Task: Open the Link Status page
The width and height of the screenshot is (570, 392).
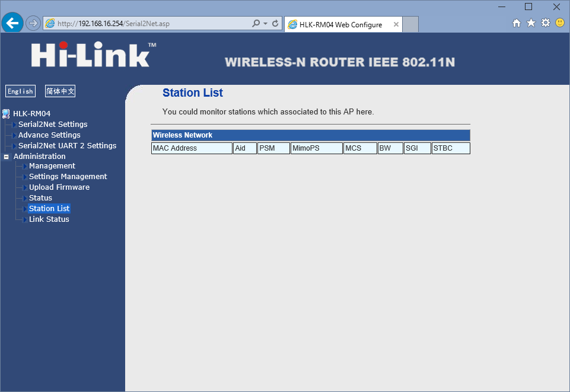Action: tap(49, 219)
